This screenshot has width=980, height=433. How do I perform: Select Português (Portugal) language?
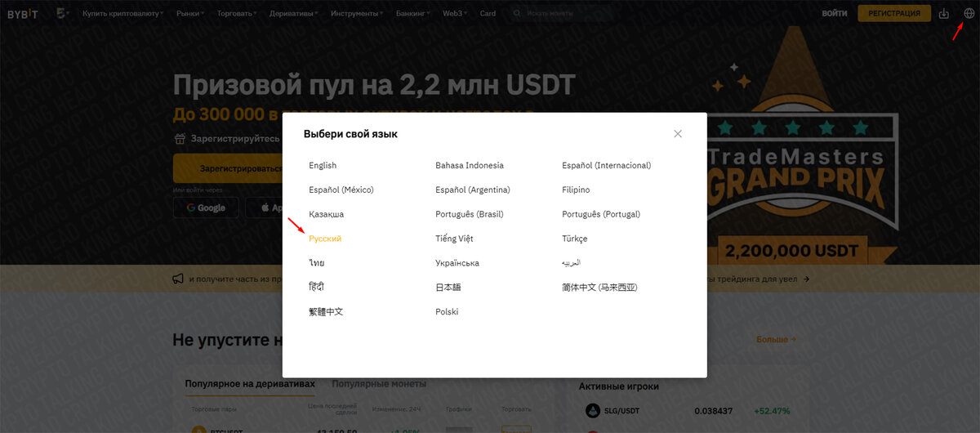coord(601,214)
